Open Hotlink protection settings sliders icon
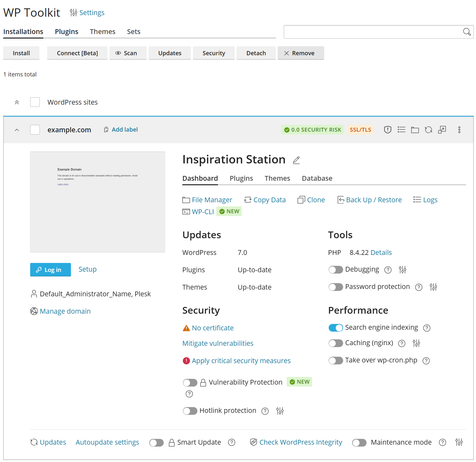 (x=280, y=411)
